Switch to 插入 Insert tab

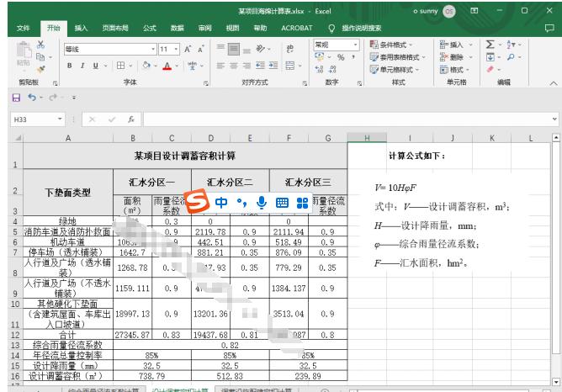(81, 28)
